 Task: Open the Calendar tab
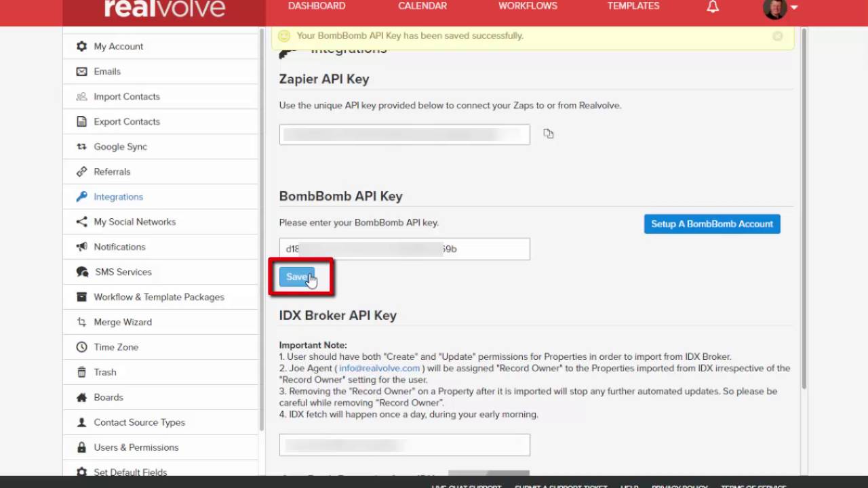422,6
